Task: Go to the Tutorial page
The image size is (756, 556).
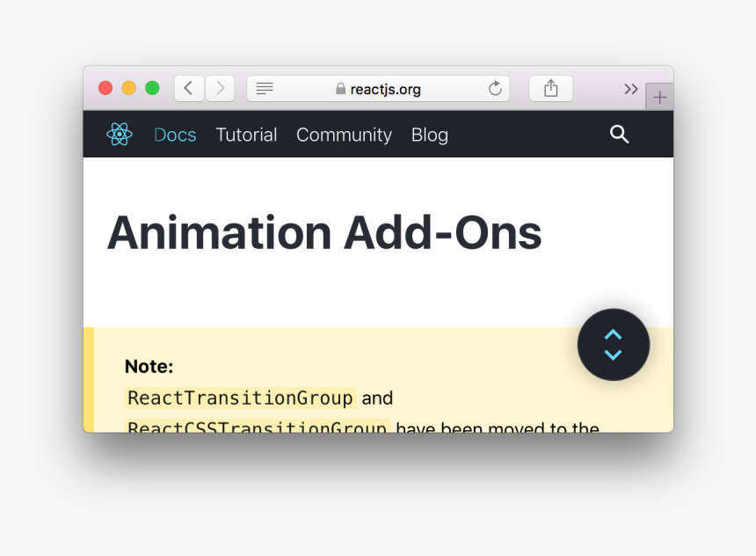Action: [x=246, y=135]
